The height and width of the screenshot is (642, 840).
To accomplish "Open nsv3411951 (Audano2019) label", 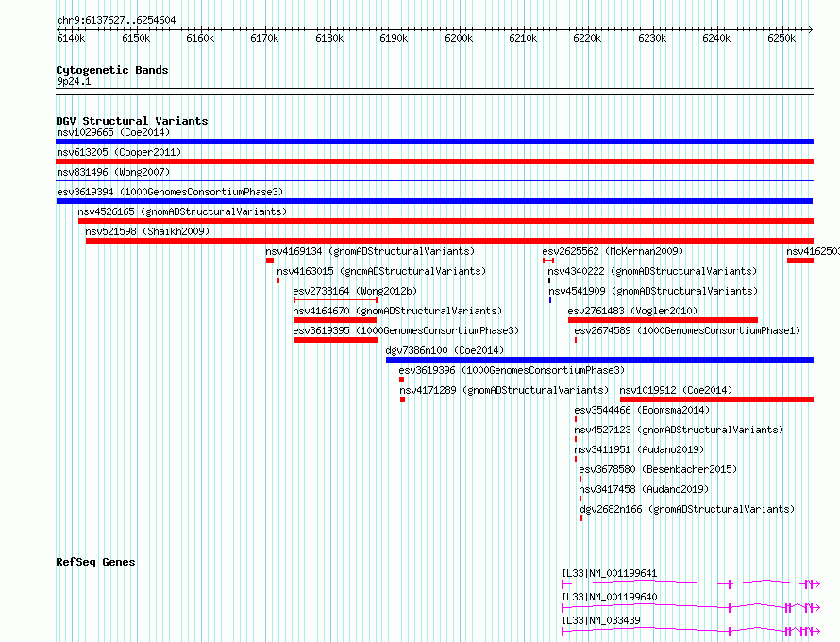I will point(639,449).
